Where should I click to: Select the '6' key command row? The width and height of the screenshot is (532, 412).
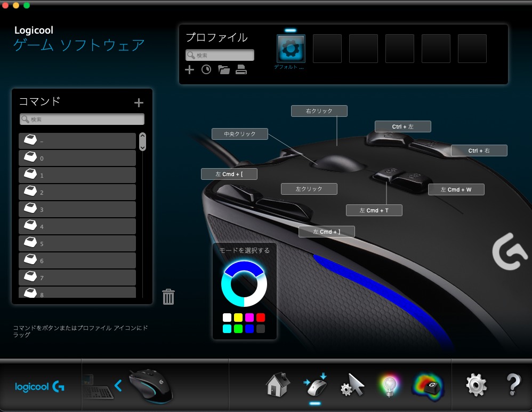click(x=77, y=260)
